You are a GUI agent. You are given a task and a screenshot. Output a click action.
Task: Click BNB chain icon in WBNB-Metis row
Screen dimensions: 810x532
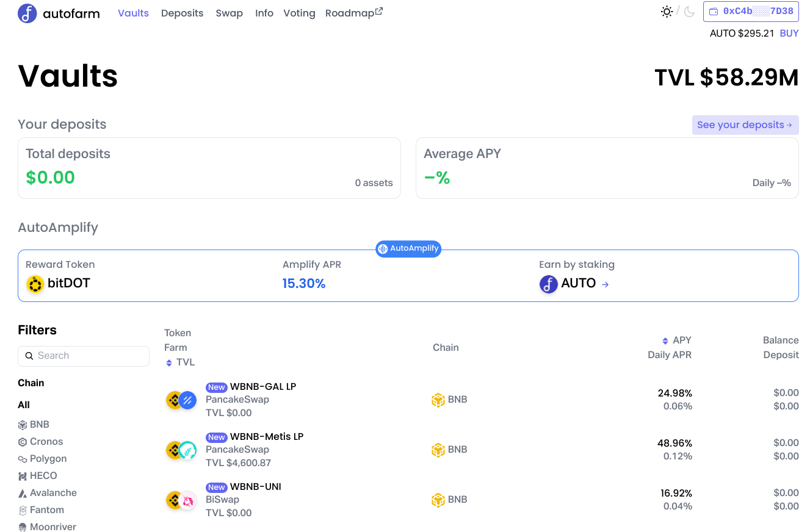438,450
